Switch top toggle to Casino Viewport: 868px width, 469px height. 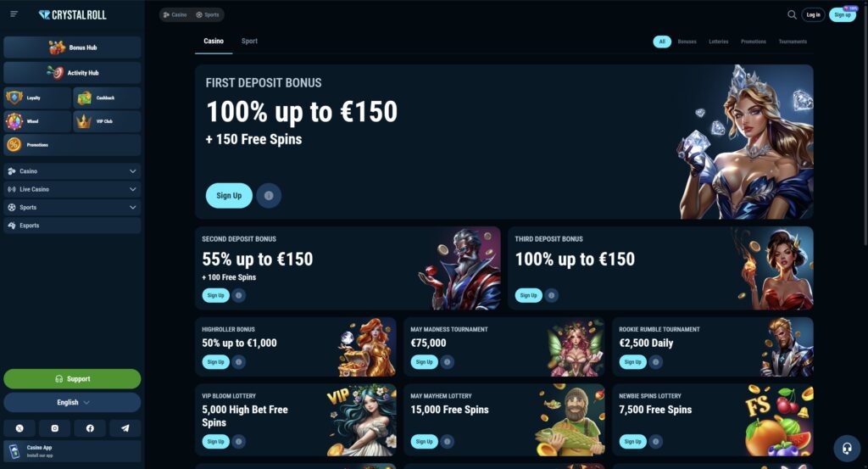point(175,15)
